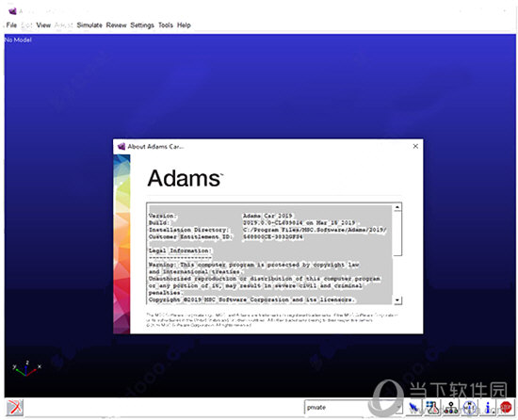This screenshot has width=518, height=420.
Task: Click the model topology hierarchy icon
Action: (450, 408)
